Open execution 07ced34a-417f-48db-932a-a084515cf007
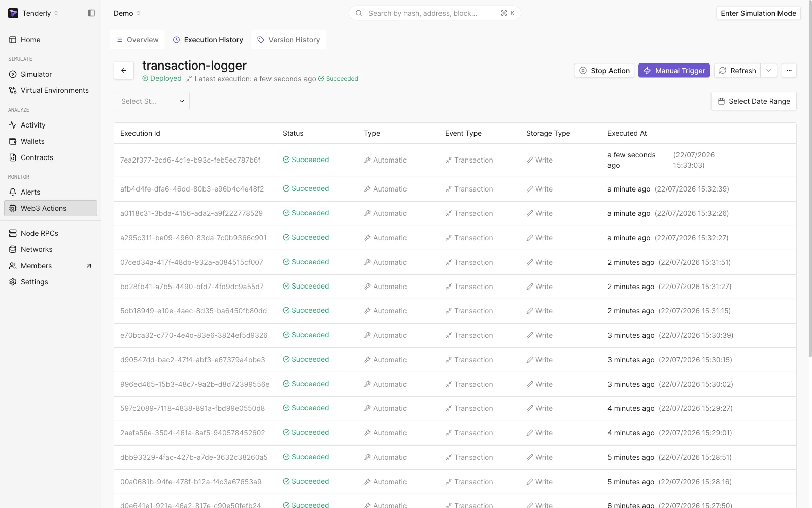Image resolution: width=812 pixels, height=508 pixels. tap(192, 262)
